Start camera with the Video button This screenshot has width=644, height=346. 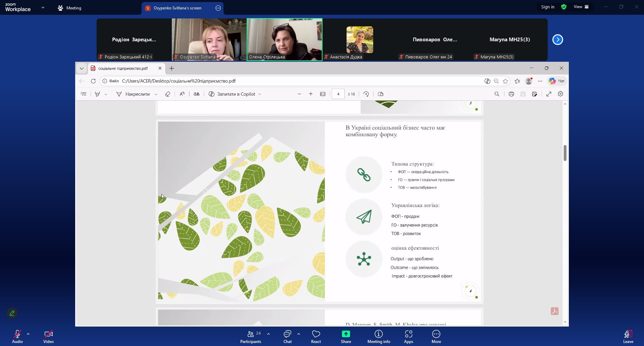(x=48, y=336)
